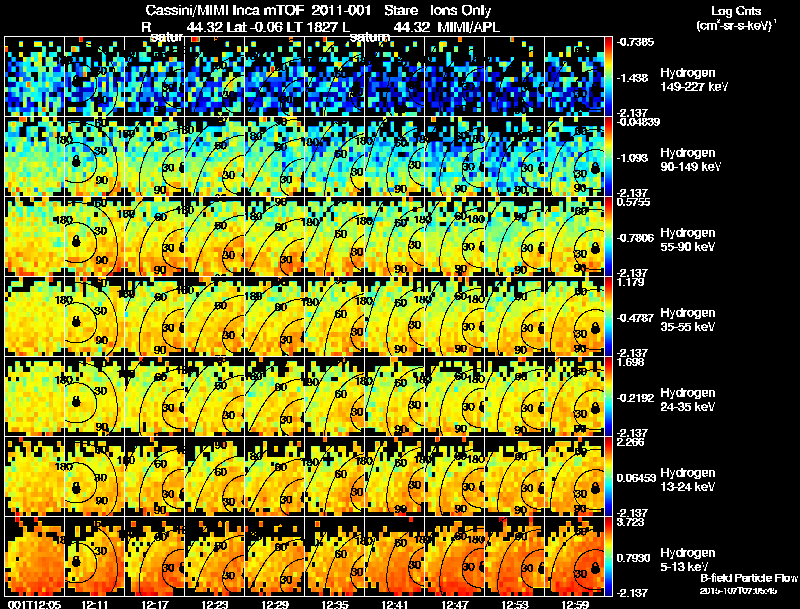The height and width of the screenshot is (609, 800).
Task: Click the scale value '-1.438'
Action: (632, 78)
